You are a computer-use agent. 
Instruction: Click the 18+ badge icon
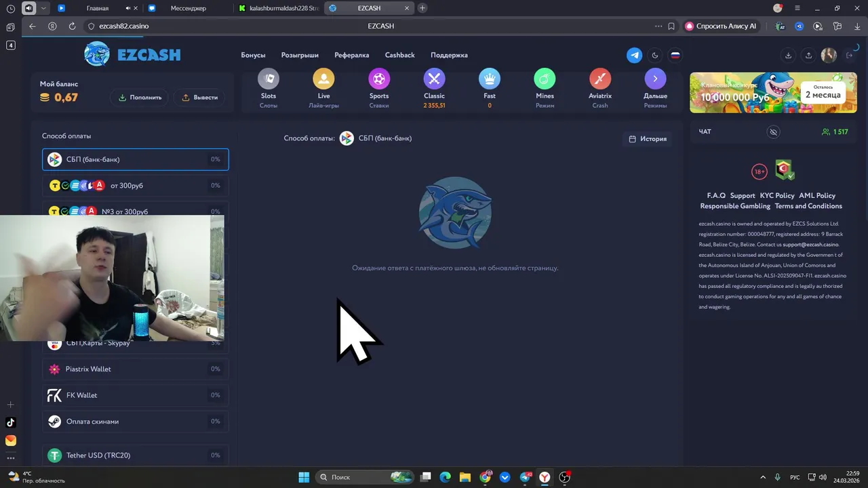[759, 172]
